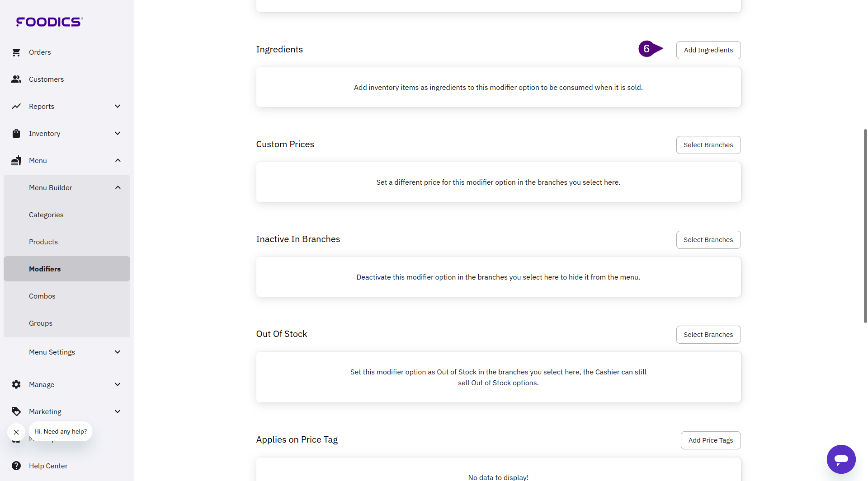Expand the Reports section chevron

(x=118, y=107)
